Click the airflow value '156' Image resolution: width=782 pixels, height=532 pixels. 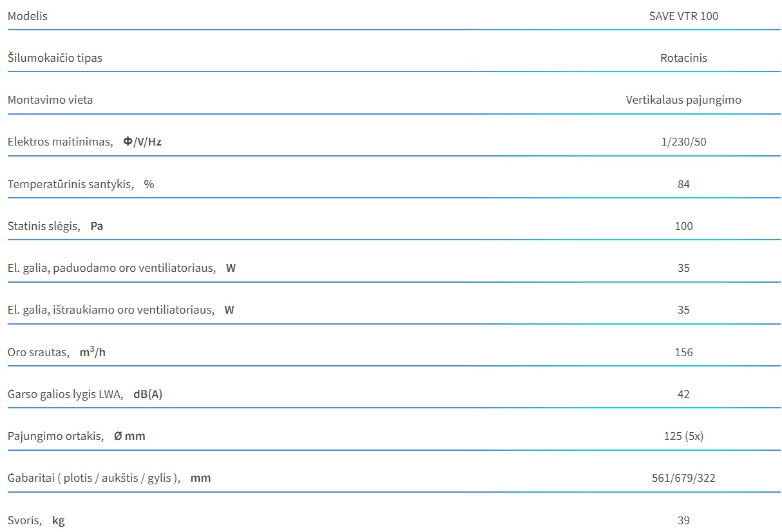pyautogui.click(x=683, y=352)
